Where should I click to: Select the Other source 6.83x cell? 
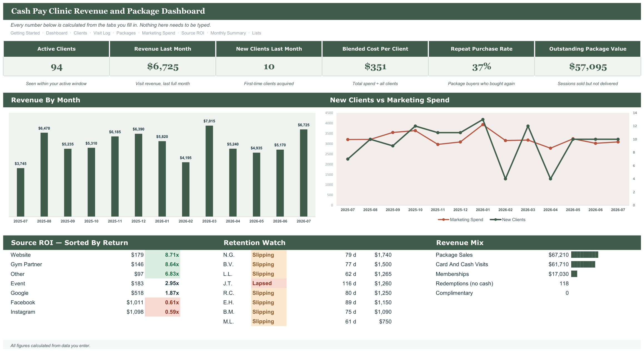163,274
